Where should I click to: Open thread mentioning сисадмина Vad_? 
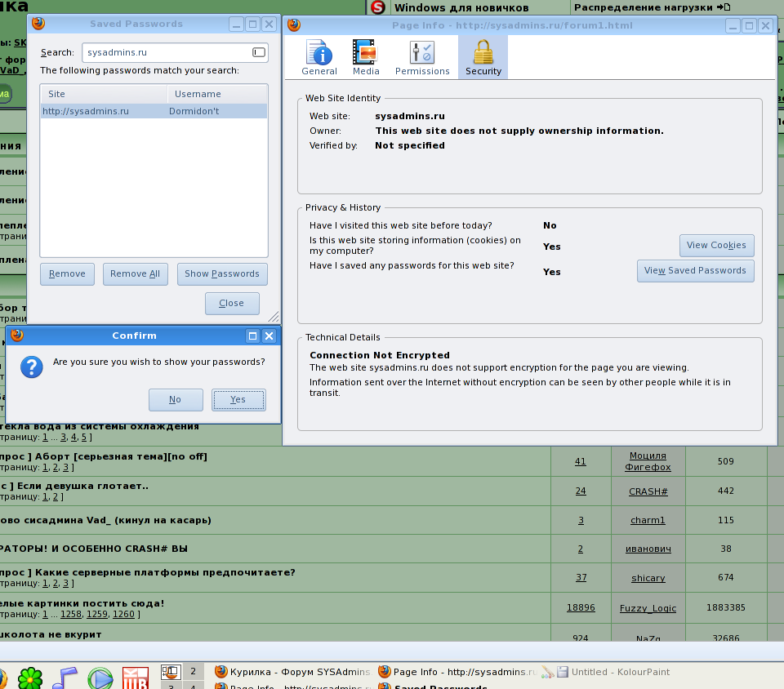(x=105, y=520)
